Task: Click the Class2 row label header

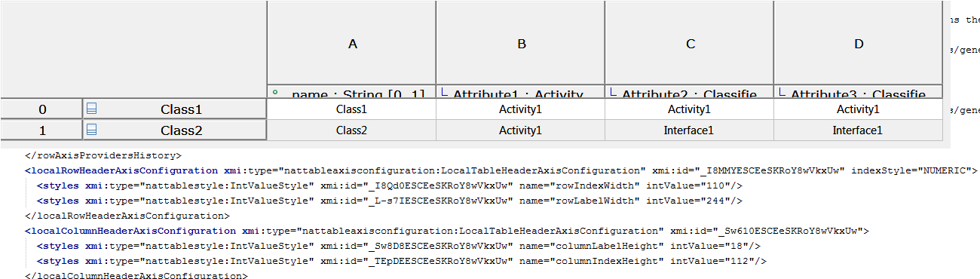Action: [174, 130]
